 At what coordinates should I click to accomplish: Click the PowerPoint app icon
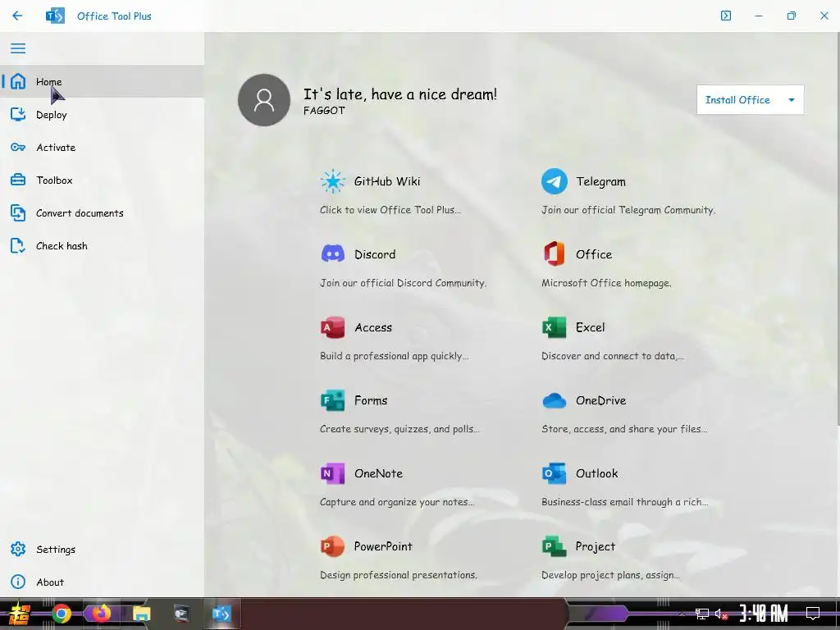[x=333, y=546]
